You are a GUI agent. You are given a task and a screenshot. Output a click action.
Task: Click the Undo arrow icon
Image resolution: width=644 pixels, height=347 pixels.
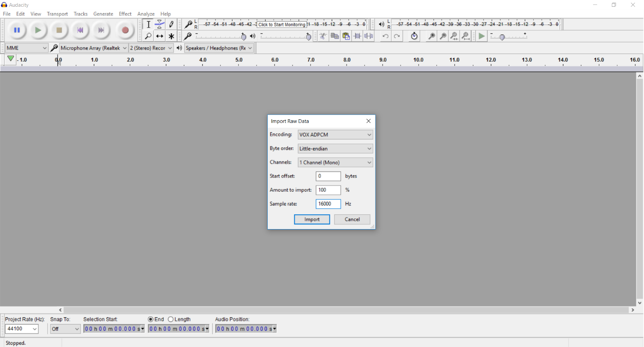click(385, 36)
